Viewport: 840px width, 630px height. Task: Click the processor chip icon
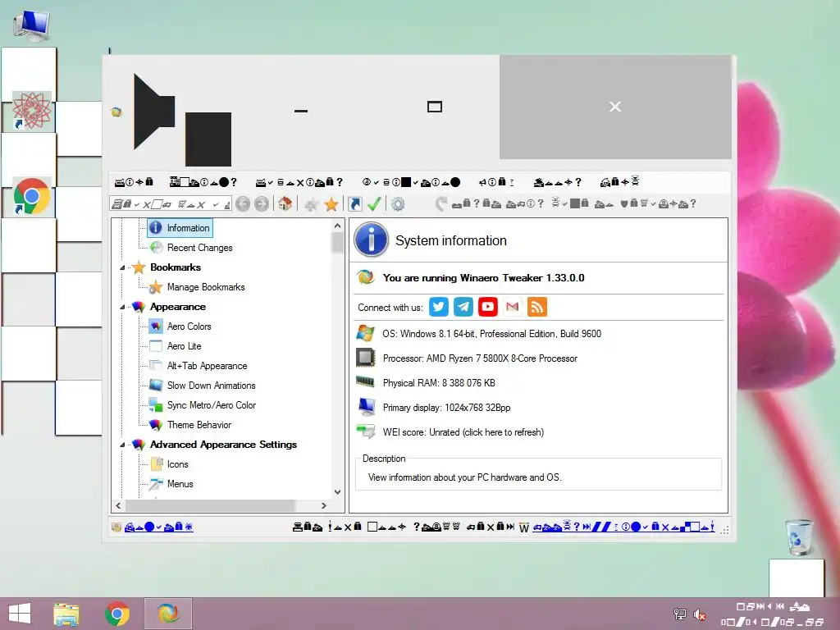[x=365, y=358]
